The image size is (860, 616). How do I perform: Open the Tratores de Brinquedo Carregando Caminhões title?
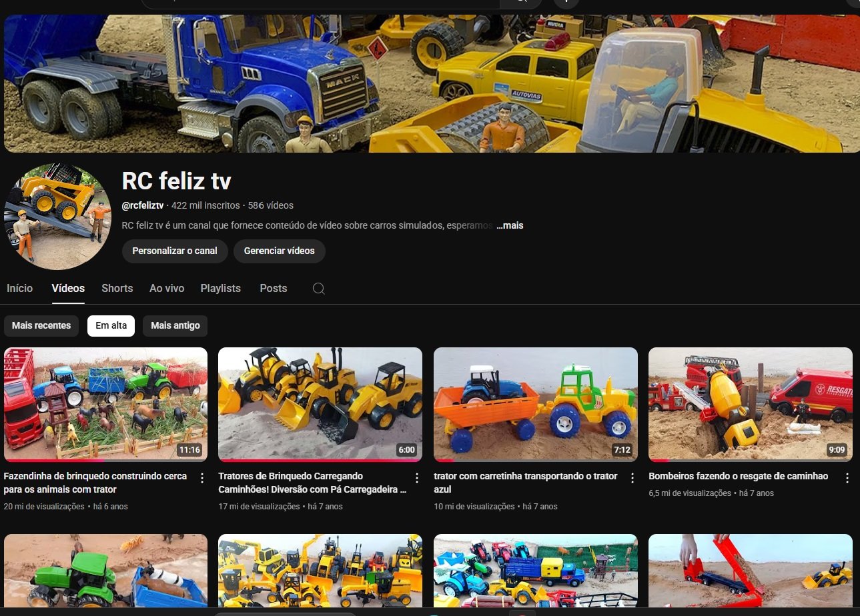[312, 483]
